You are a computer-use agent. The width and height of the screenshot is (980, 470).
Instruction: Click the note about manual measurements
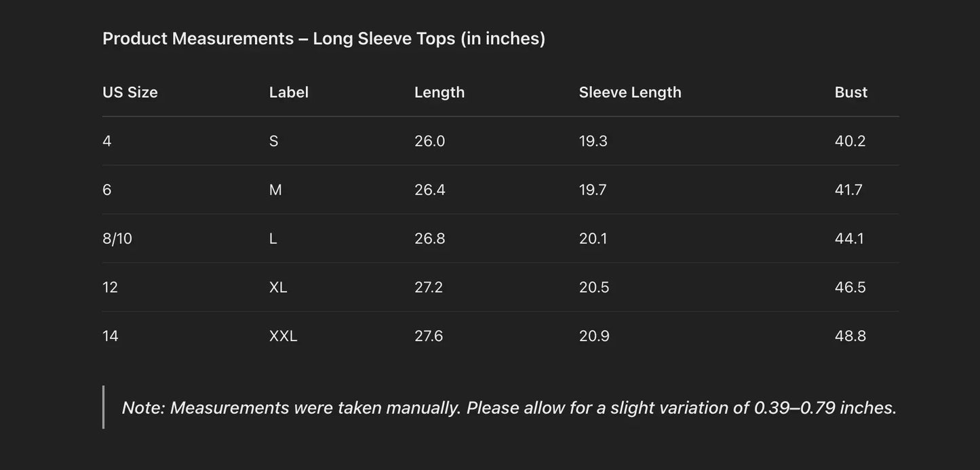(509, 408)
